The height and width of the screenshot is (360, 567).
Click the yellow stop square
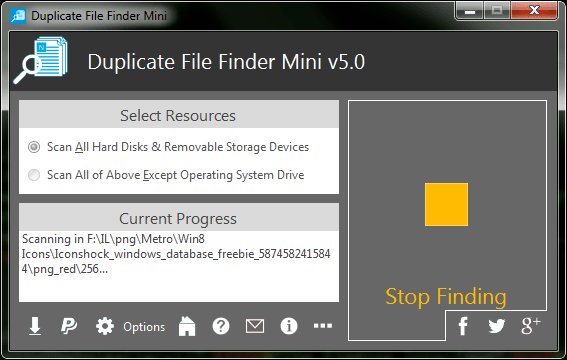pyautogui.click(x=446, y=205)
